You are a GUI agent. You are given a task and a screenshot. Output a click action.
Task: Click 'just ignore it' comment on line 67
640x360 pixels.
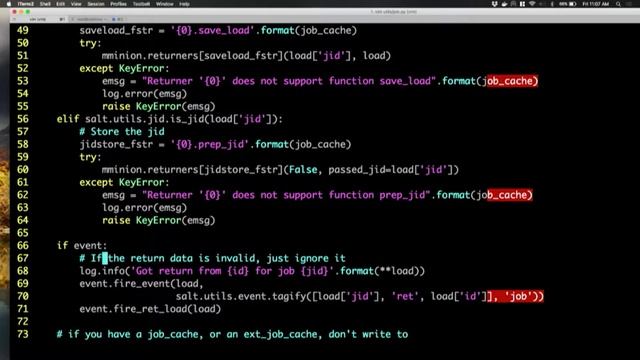pos(306,258)
